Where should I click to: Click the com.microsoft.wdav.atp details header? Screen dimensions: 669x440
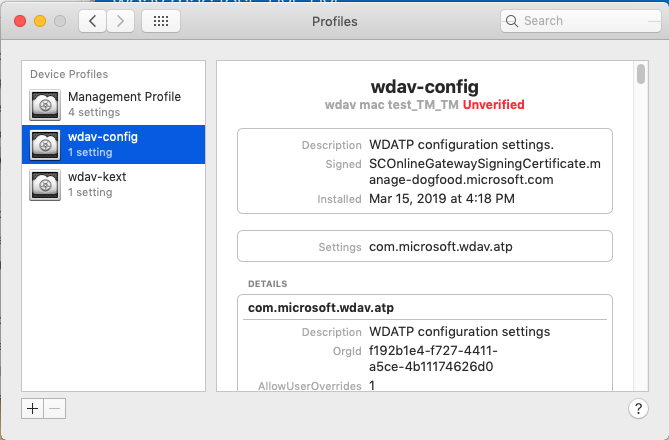[x=321, y=308]
